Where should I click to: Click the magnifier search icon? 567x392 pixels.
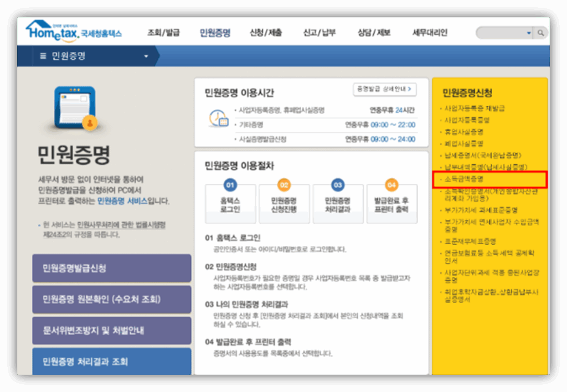tap(540, 33)
